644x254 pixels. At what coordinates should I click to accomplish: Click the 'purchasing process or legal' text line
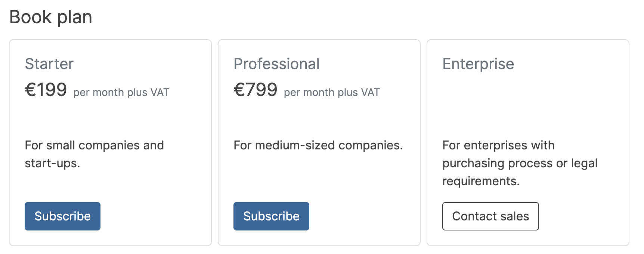click(520, 163)
